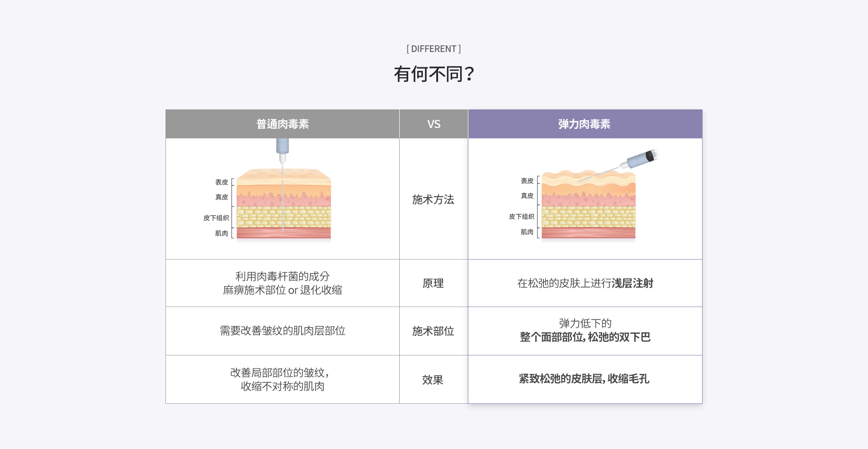Click the 原理 row label

point(433,284)
